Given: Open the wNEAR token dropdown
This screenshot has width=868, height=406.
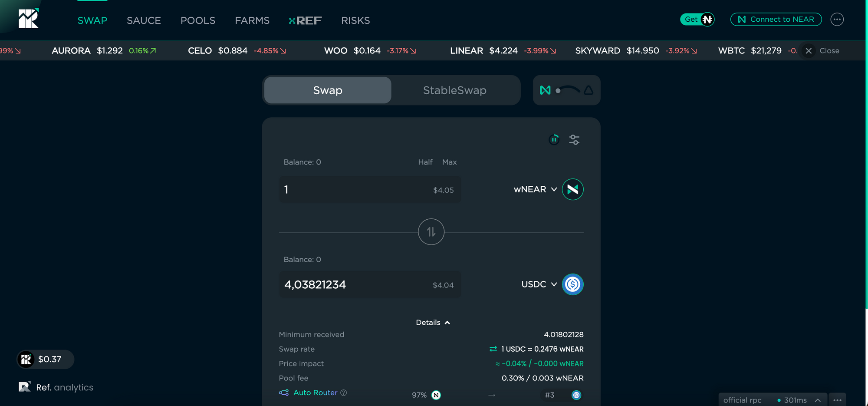Looking at the screenshot, I should coord(535,189).
